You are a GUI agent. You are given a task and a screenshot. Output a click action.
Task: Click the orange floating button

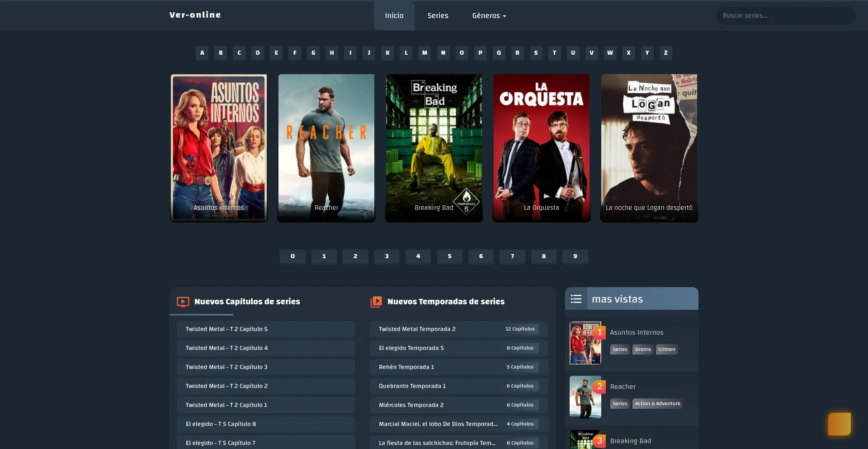point(839,424)
